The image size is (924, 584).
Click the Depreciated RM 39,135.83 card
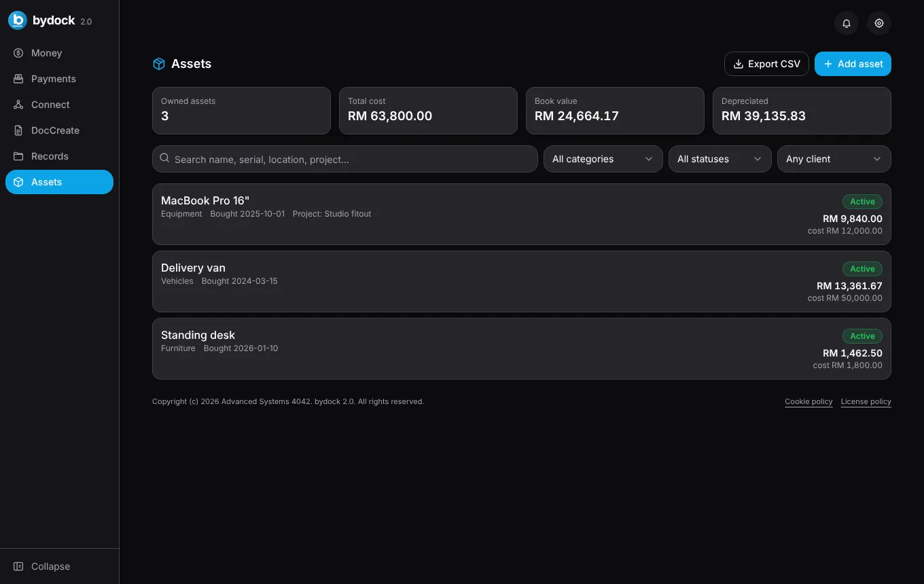point(802,110)
